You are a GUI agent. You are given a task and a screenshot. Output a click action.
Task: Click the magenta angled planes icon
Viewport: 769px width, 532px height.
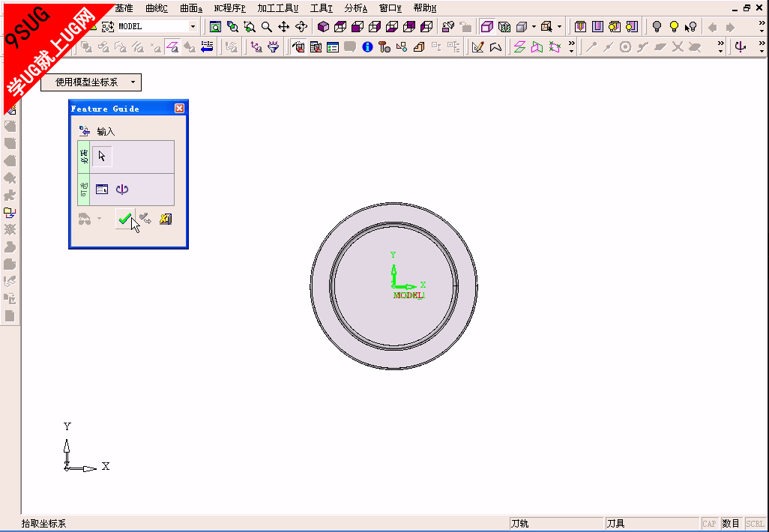click(x=537, y=47)
